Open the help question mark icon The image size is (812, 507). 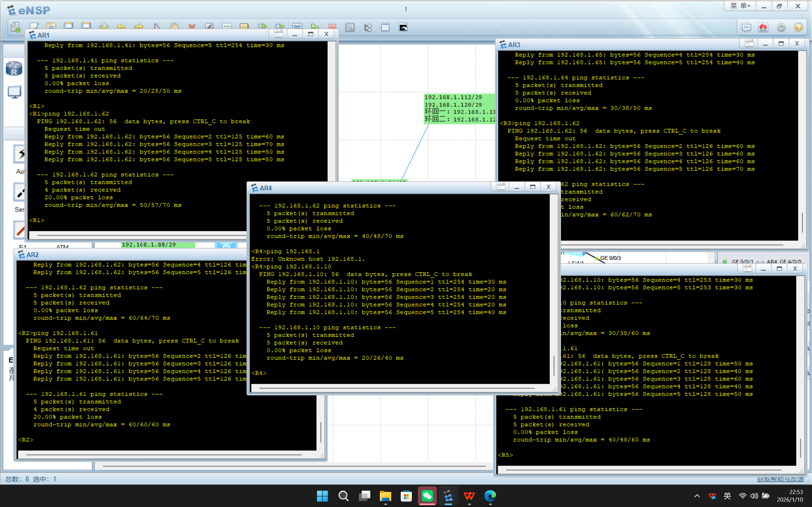coord(798,27)
